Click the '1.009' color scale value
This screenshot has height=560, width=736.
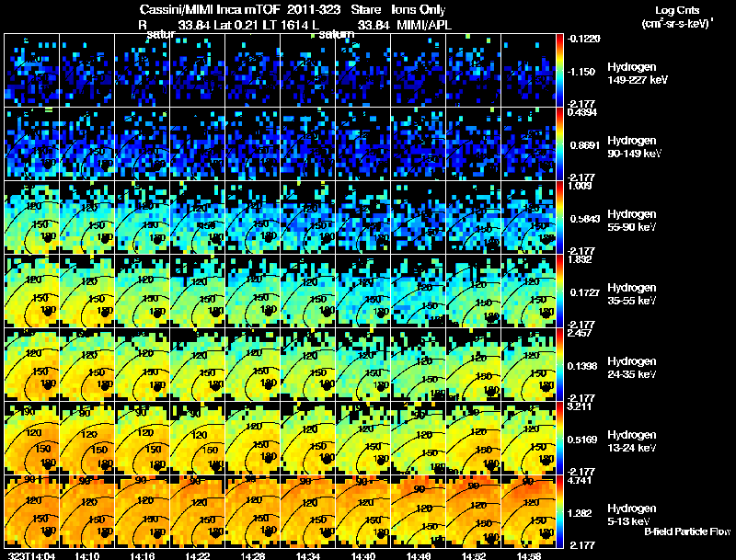coord(580,186)
